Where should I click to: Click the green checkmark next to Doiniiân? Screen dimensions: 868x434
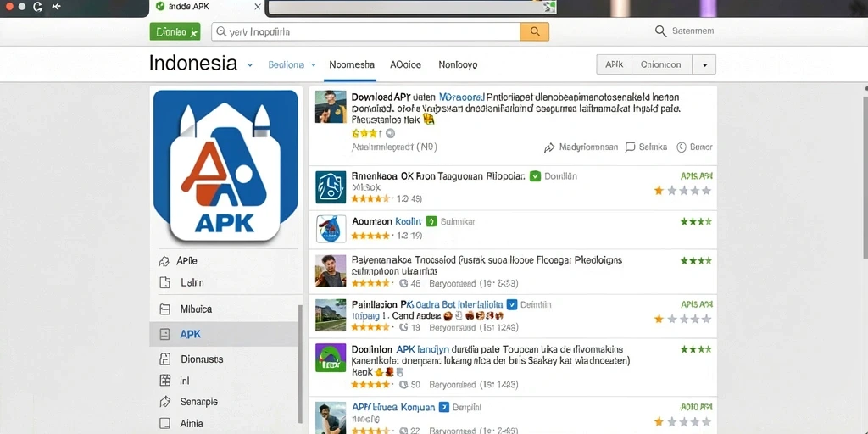tap(535, 176)
